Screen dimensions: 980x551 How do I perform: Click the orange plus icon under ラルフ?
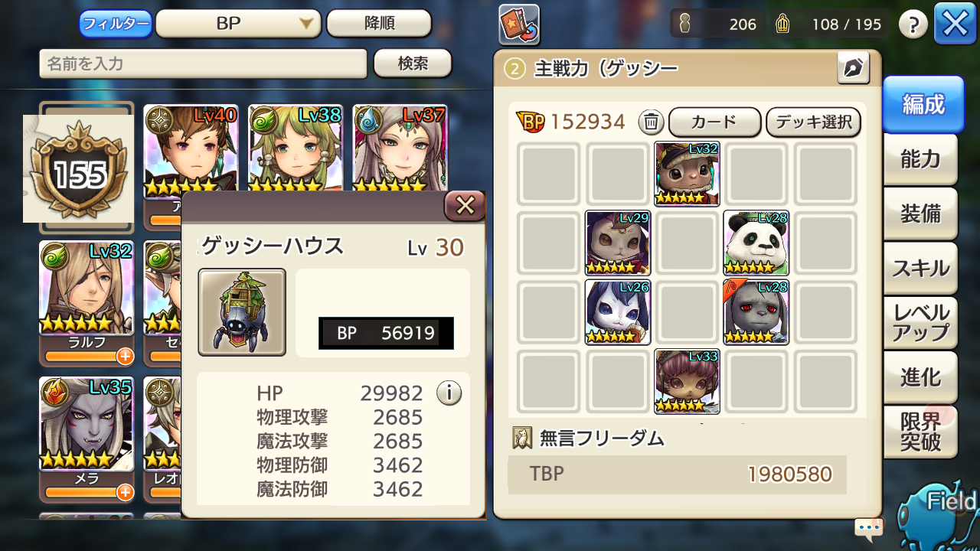pyautogui.click(x=126, y=357)
